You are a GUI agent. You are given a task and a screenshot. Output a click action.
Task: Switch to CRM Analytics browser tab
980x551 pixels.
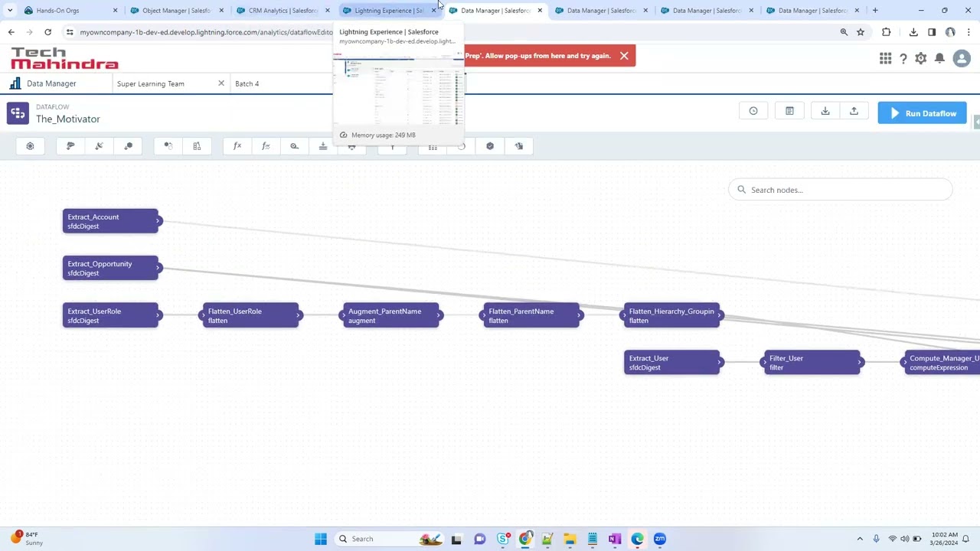tap(283, 11)
